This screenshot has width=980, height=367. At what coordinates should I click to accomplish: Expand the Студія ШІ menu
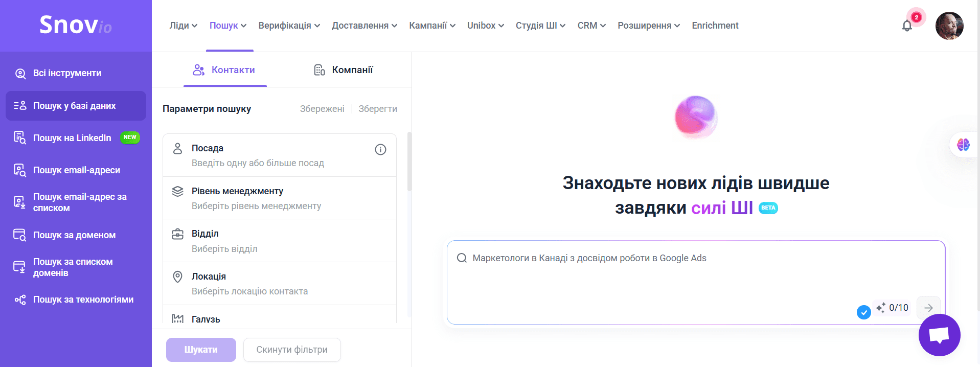pos(541,26)
